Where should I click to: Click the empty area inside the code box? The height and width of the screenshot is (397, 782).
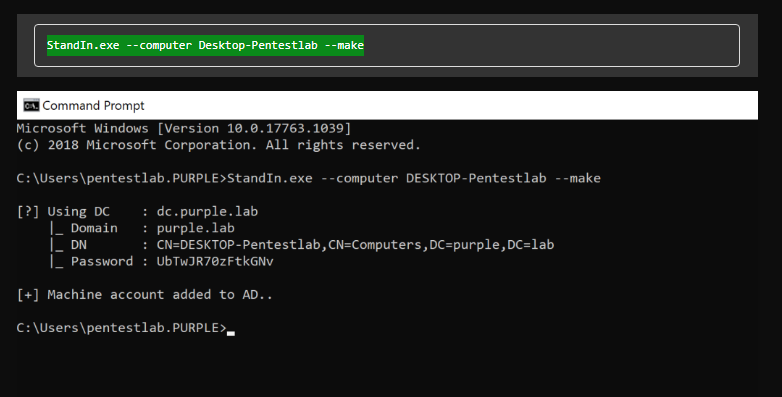pyautogui.click(x=549, y=45)
